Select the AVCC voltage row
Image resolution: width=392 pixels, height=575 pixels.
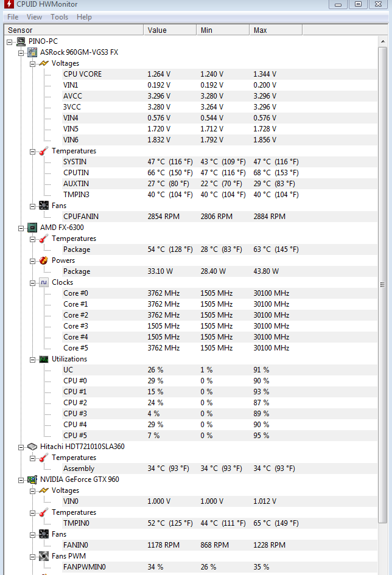pyautogui.click(x=220, y=96)
